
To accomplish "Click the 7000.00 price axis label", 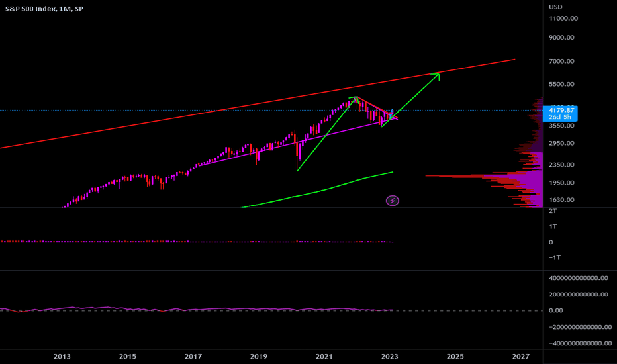I will click(561, 61).
